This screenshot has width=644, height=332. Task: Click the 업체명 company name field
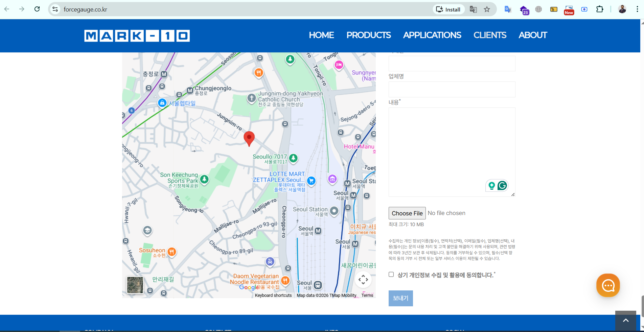tap(452, 89)
